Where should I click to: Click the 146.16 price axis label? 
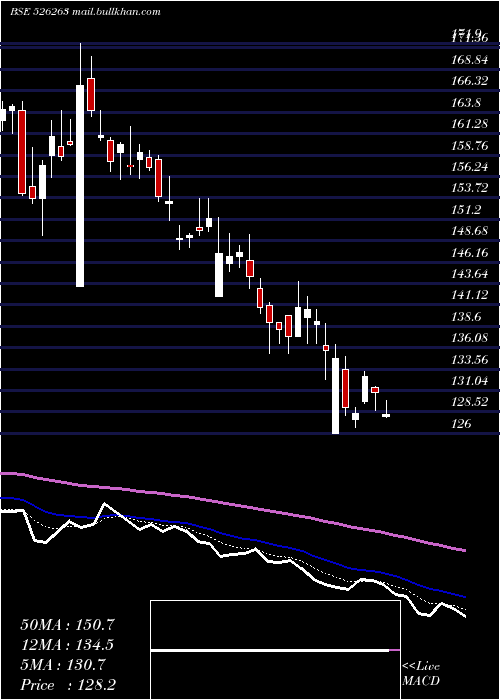pos(469,253)
